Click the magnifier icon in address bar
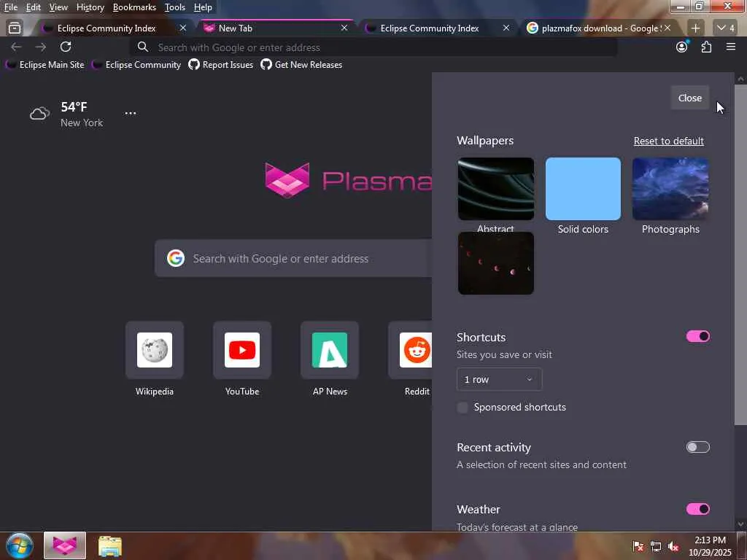This screenshot has height=560, width=747. (142, 47)
